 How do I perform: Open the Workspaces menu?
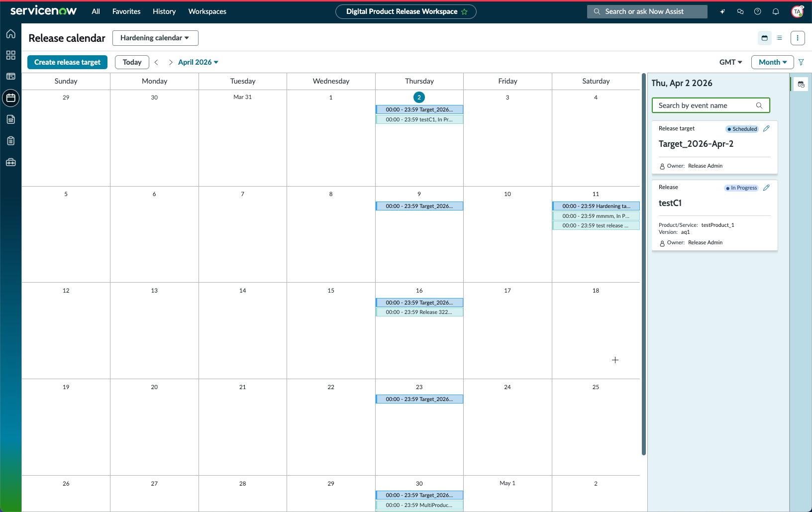pos(207,11)
